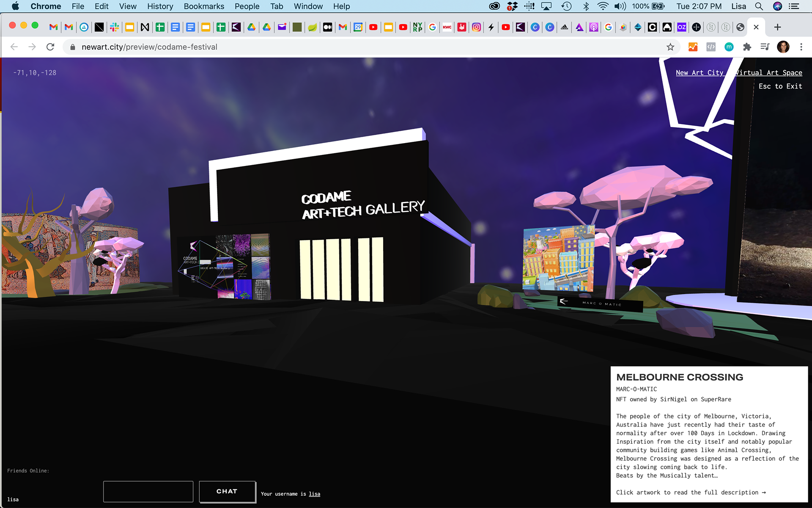View site security lock info
The height and width of the screenshot is (508, 812).
coord(72,47)
